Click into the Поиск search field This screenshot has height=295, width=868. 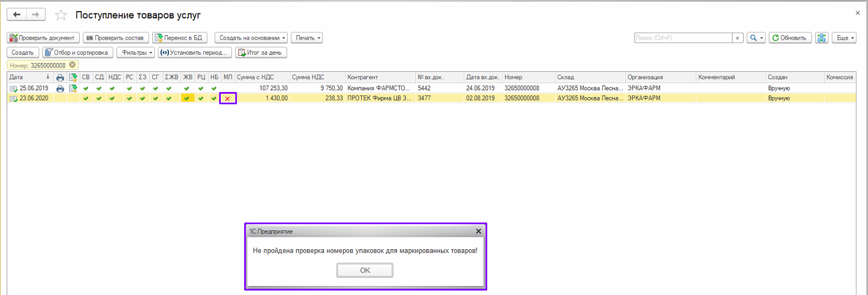pyautogui.click(x=683, y=38)
